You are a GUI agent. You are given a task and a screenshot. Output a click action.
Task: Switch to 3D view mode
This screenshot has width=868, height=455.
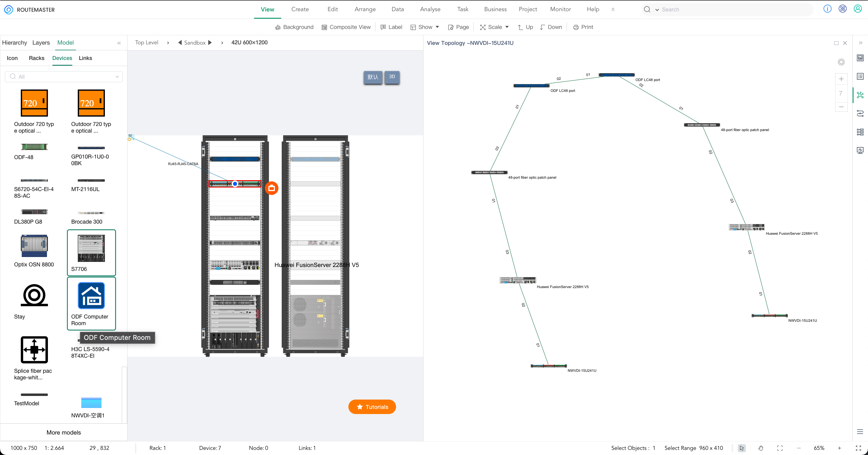[392, 77]
